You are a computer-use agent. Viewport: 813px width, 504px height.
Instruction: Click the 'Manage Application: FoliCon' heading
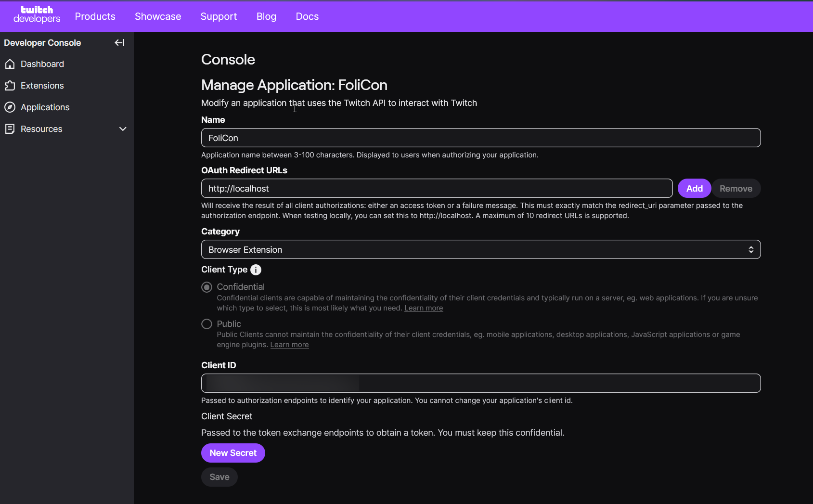point(294,85)
